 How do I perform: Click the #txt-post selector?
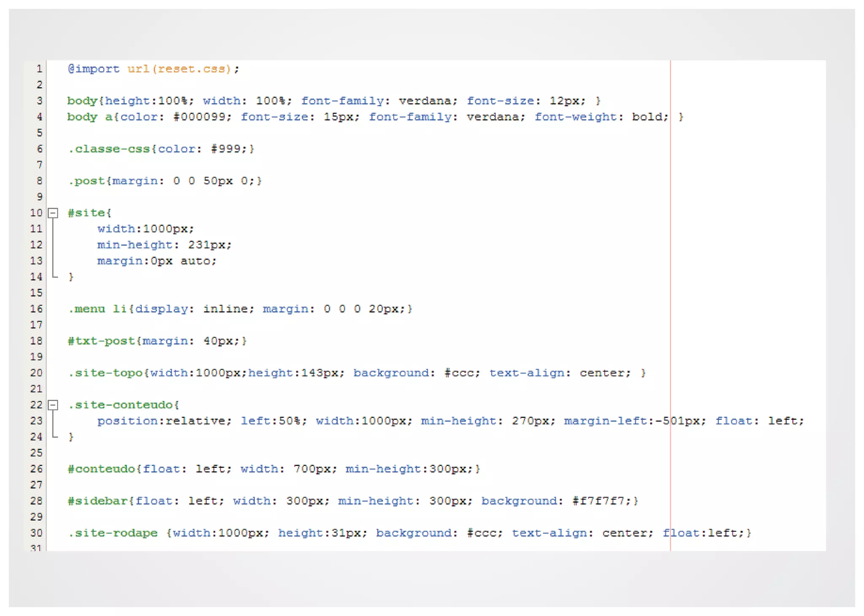coord(101,341)
